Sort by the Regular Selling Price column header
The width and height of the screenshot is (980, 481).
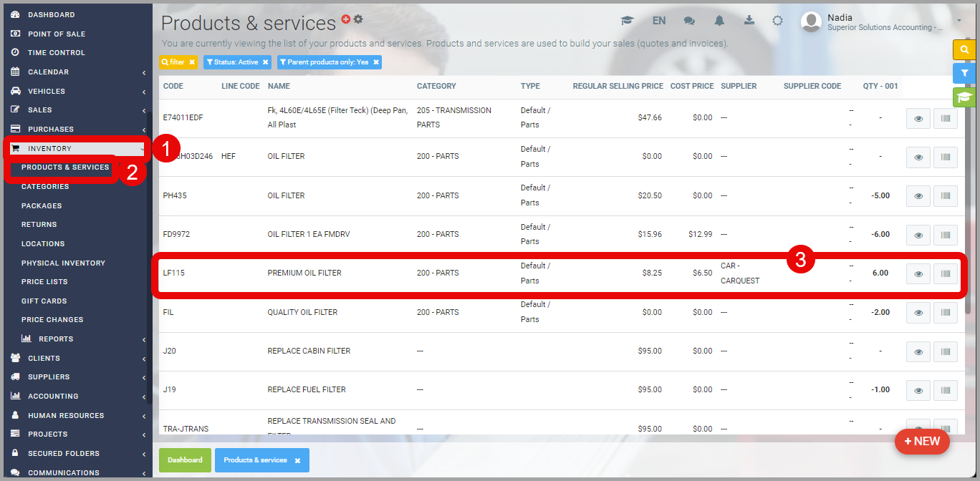pos(618,86)
